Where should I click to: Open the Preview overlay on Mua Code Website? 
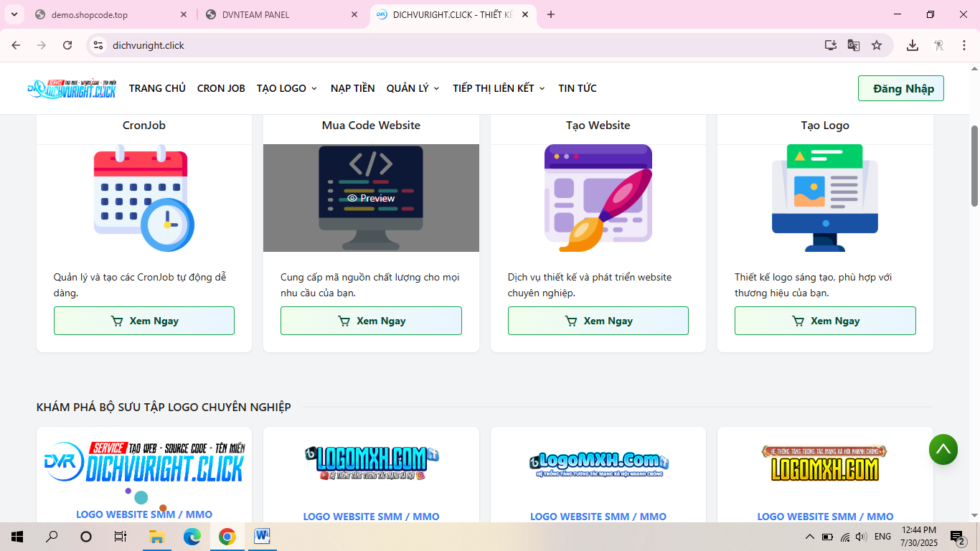point(371,198)
